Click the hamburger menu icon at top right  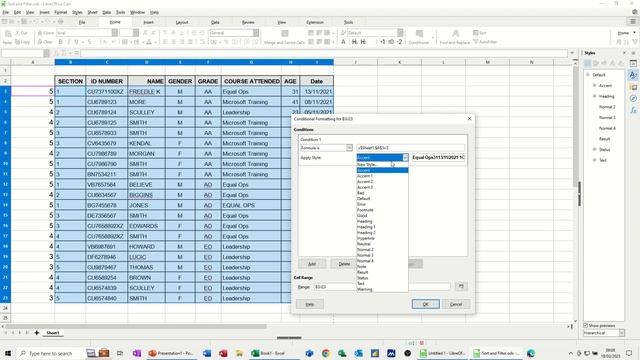(x=633, y=22)
